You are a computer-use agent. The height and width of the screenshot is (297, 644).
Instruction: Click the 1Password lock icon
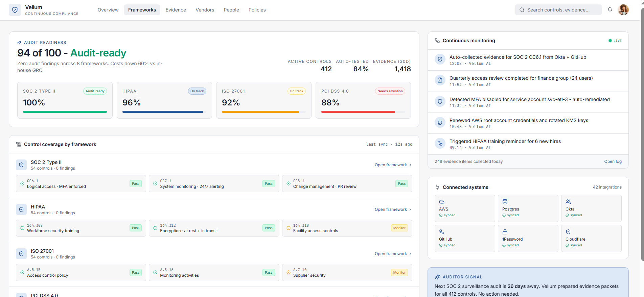505,232
